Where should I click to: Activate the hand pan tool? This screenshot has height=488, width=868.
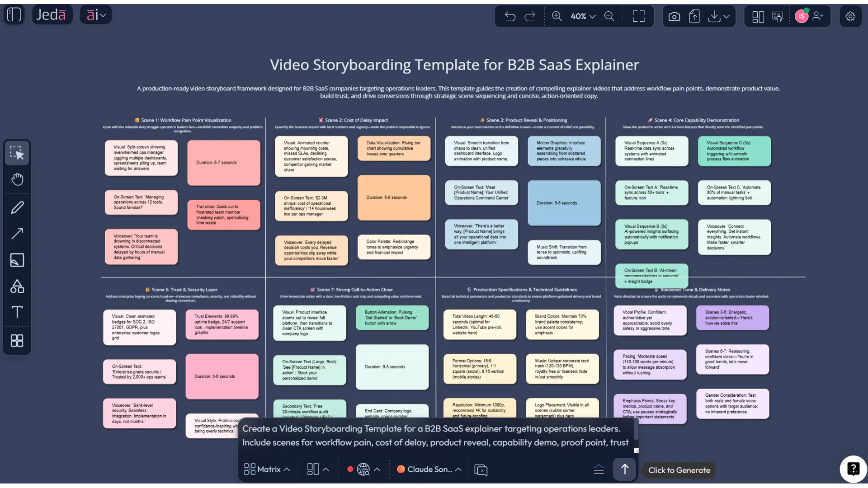[17, 179]
